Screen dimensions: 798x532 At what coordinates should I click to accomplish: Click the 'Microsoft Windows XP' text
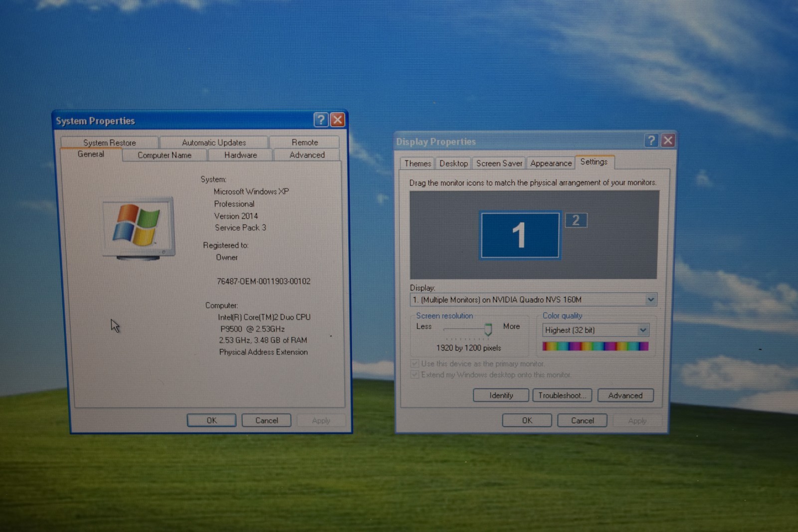point(251,191)
